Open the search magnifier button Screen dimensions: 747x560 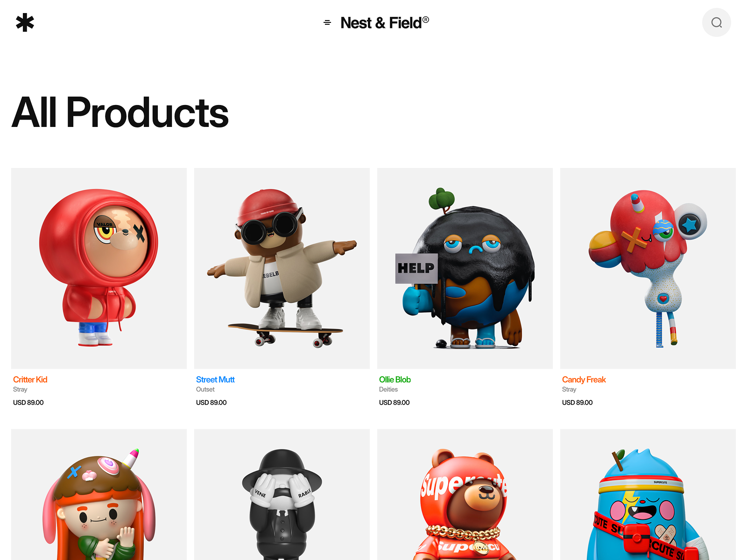(x=717, y=22)
